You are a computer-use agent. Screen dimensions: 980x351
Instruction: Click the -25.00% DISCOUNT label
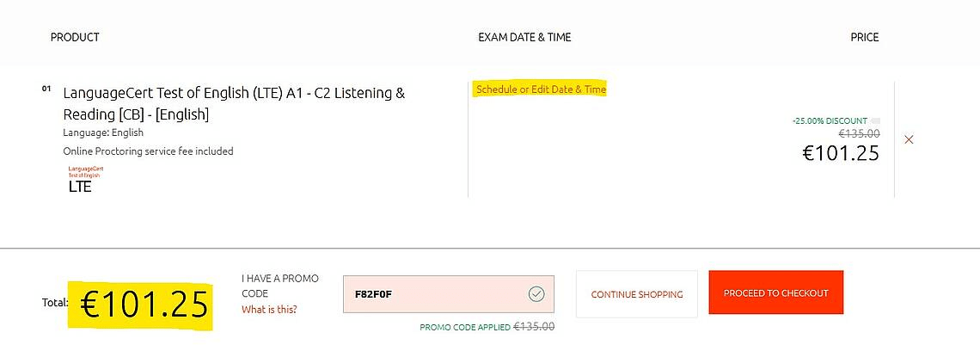pos(830,120)
